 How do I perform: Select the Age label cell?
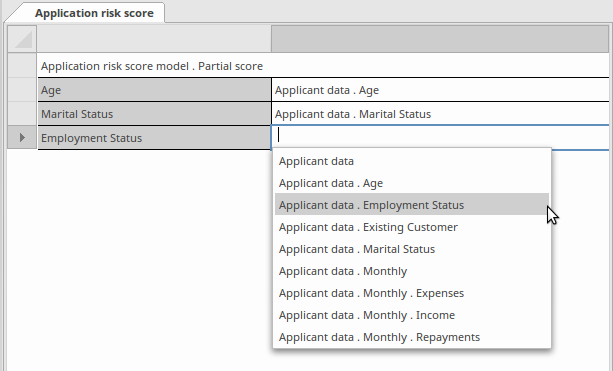coord(154,90)
